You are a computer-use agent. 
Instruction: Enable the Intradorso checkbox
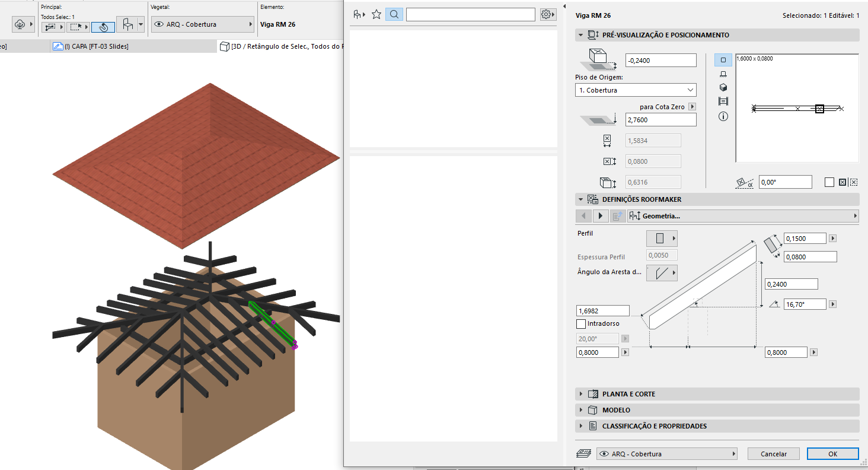[580, 323]
